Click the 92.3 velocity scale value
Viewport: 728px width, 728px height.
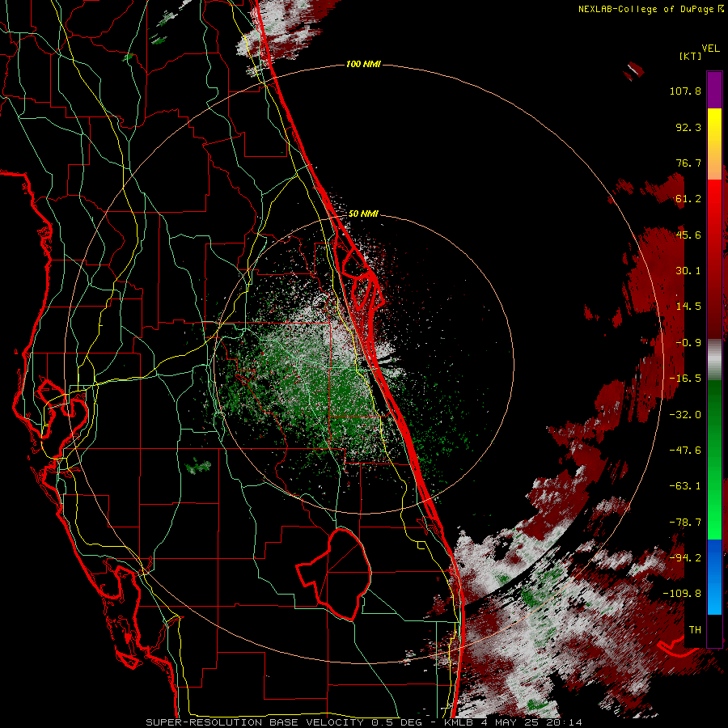tap(688, 127)
